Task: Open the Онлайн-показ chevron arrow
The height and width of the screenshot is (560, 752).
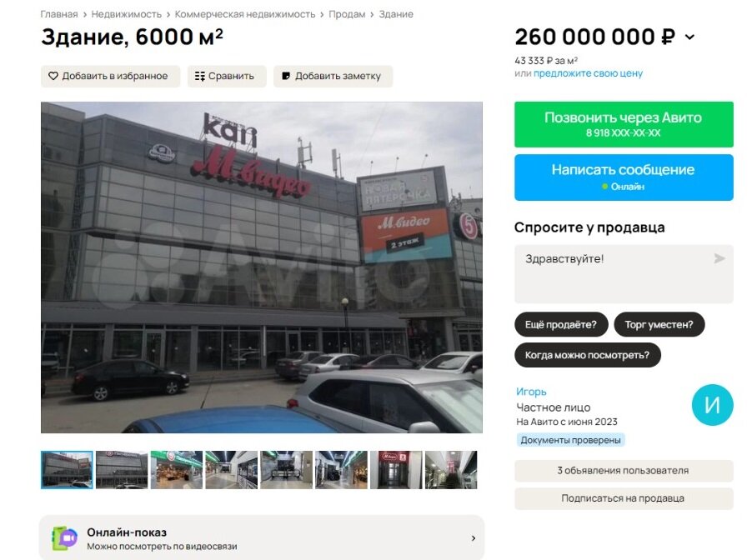Action: tap(473, 538)
